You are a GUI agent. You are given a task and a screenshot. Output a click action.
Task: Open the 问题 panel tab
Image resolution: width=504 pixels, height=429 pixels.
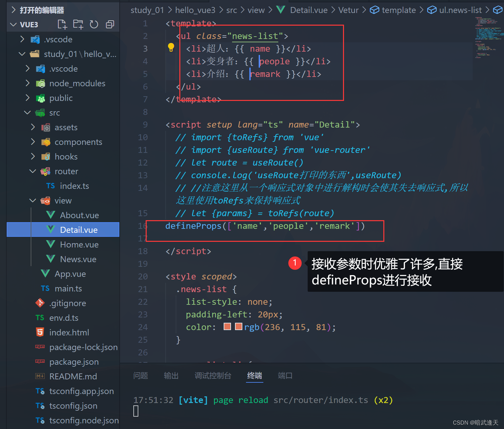(141, 376)
